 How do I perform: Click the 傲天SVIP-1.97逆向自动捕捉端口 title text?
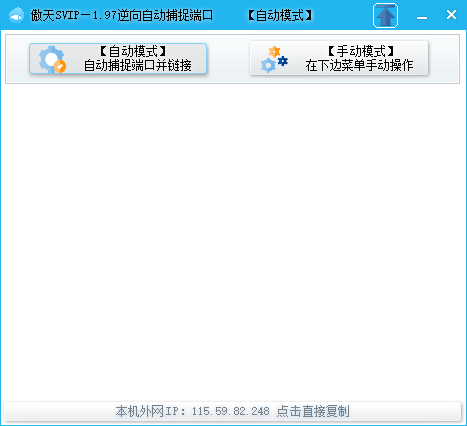[122, 15]
